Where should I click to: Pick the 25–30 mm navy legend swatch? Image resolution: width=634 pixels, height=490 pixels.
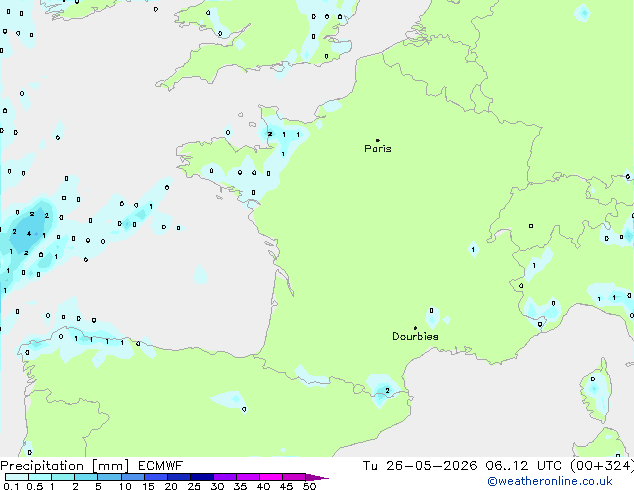point(202,477)
